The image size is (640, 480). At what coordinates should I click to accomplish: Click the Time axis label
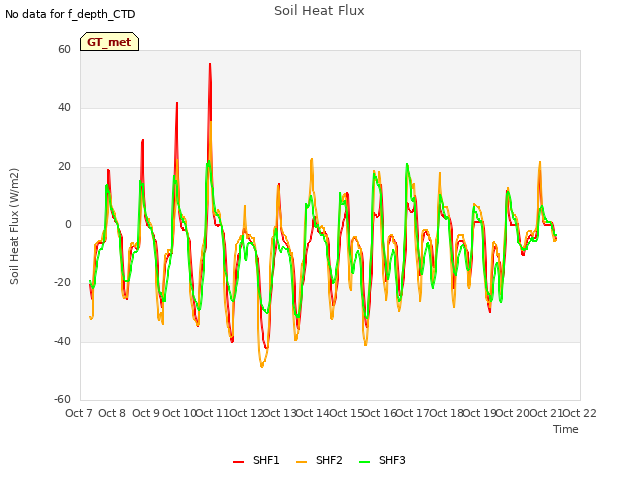(566, 429)
